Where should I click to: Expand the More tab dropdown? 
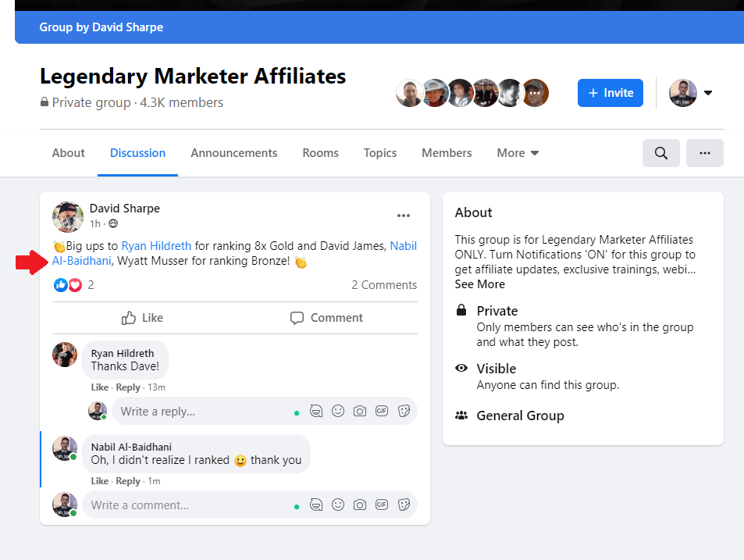tap(518, 153)
